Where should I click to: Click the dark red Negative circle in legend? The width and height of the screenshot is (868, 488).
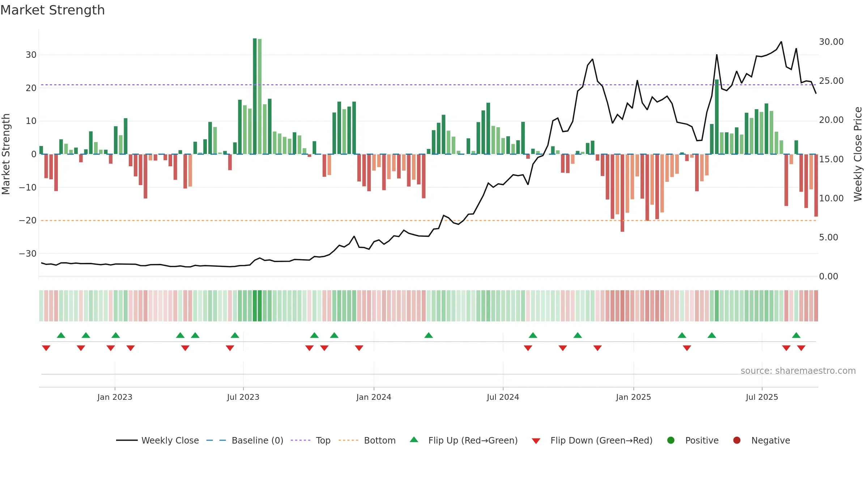point(737,440)
